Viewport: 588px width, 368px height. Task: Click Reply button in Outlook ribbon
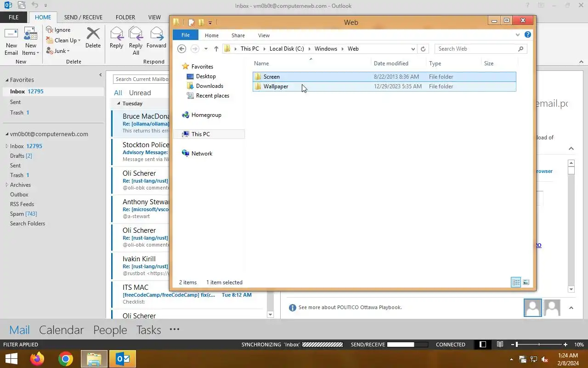116,38
